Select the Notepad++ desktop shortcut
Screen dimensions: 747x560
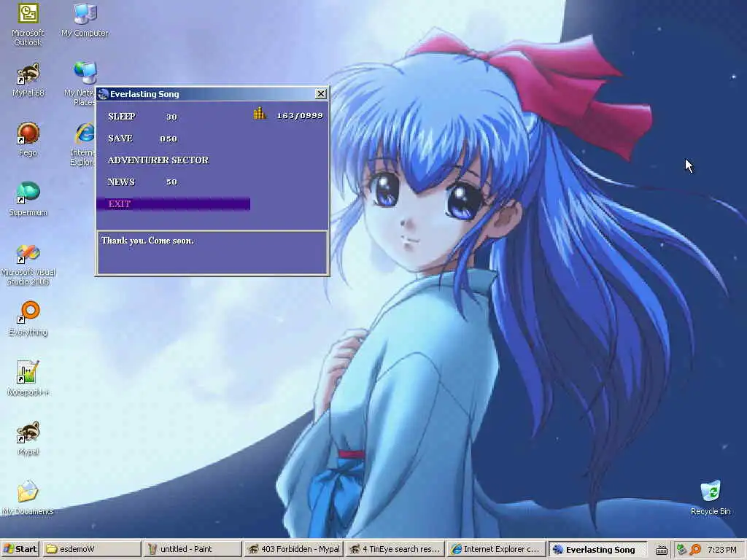pyautogui.click(x=28, y=378)
